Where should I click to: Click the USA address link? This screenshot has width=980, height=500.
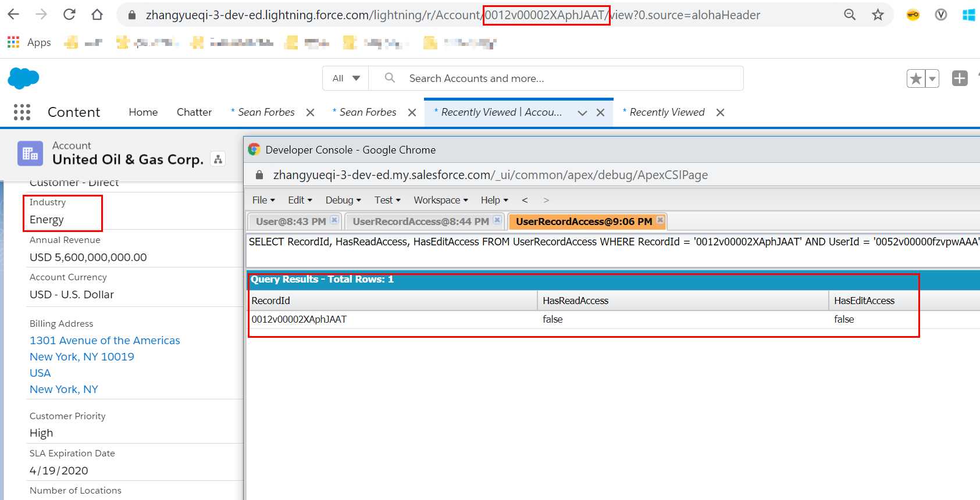coord(40,373)
